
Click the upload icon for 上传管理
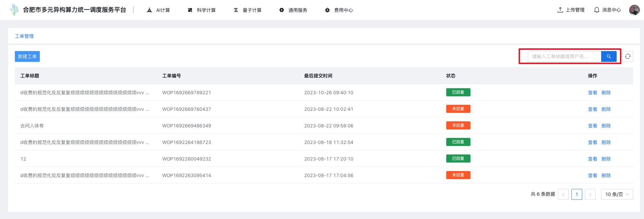[x=560, y=10]
